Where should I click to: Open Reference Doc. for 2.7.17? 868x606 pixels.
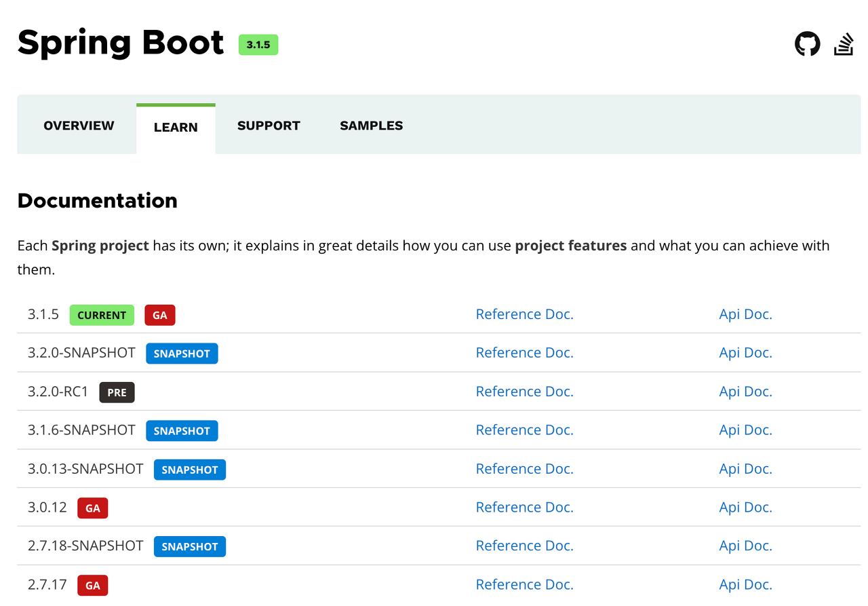[525, 584]
